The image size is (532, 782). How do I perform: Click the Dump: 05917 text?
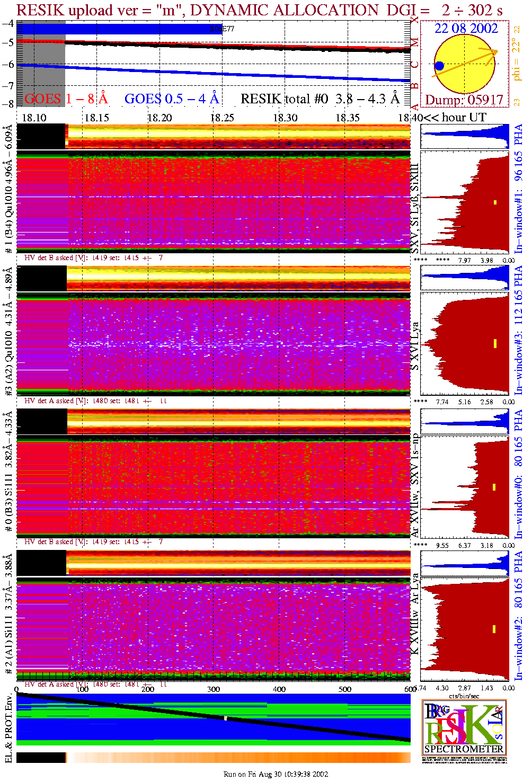464,100
